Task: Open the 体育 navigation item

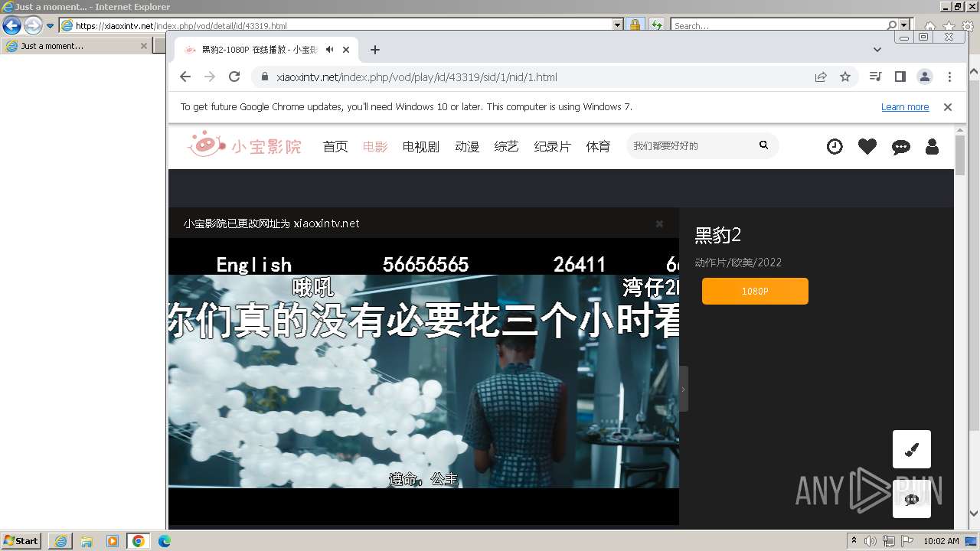Action: 599,146
